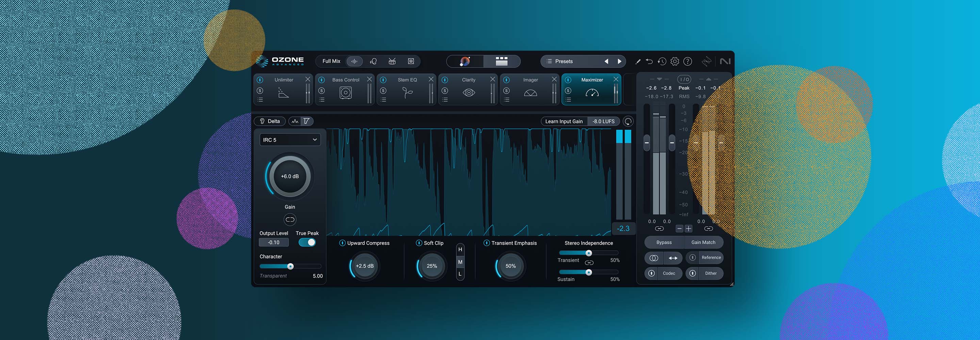Adjust the Character slider handle
The width and height of the screenshot is (980, 340).
291,266
